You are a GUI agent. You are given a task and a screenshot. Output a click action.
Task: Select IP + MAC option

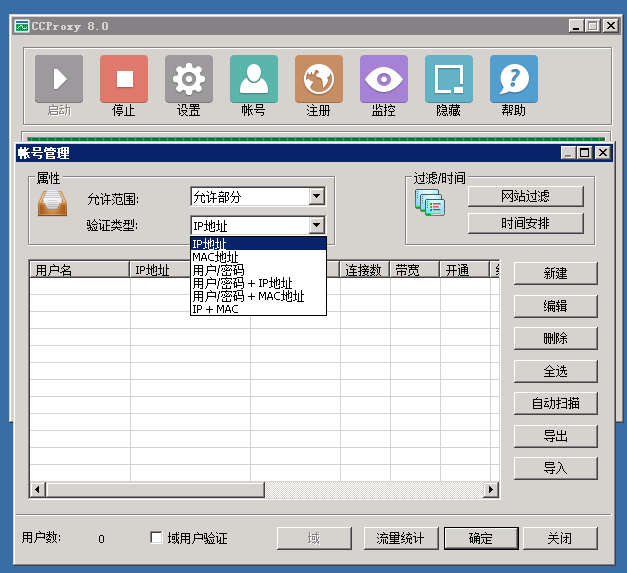pyautogui.click(x=258, y=309)
